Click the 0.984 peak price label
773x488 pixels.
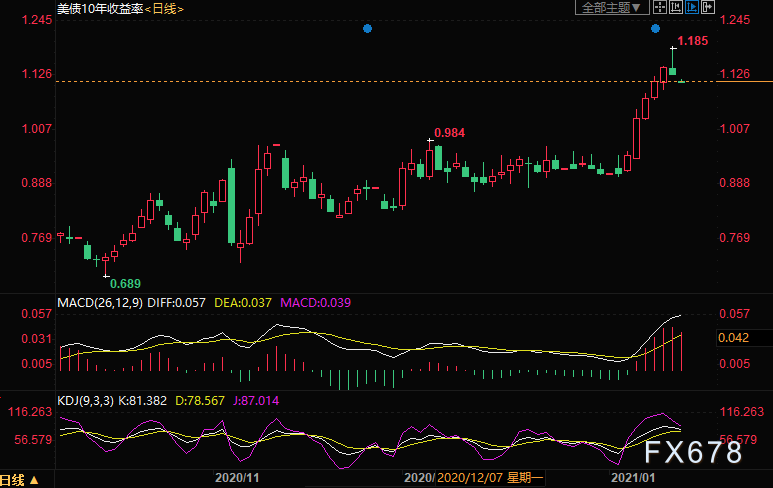click(450, 133)
